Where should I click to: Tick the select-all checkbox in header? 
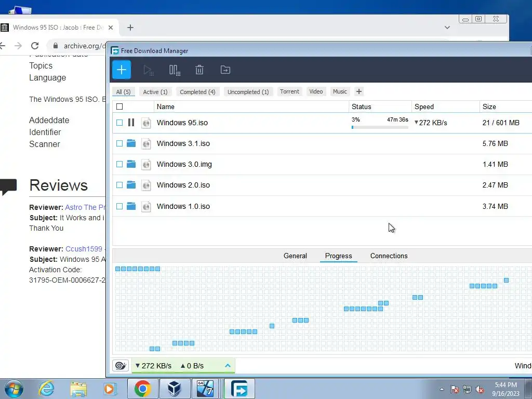119,107
